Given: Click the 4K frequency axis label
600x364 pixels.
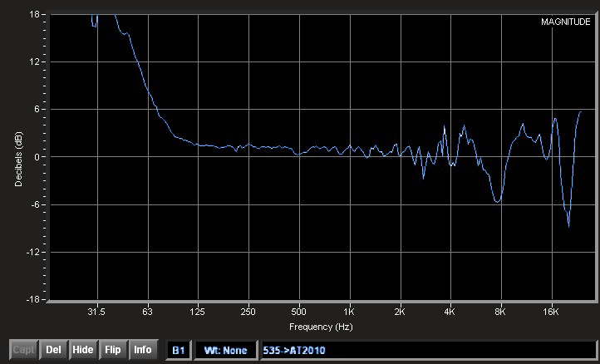Looking at the screenshot, I should click(450, 312).
